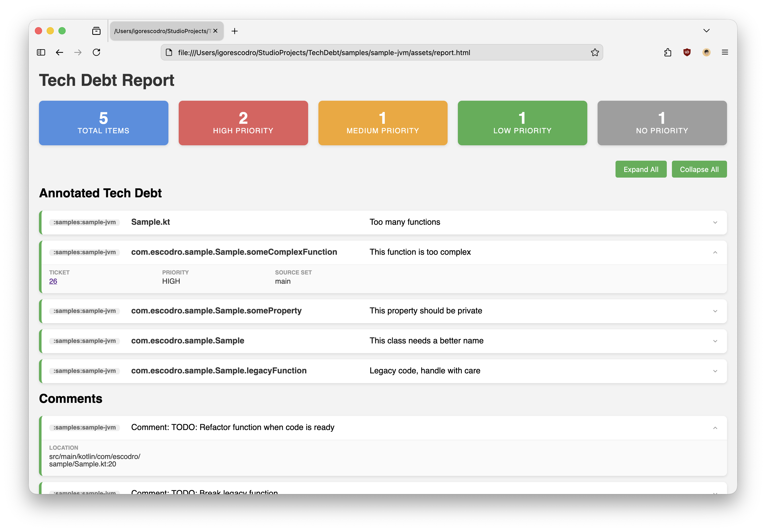Bookmark the page using the star icon
The height and width of the screenshot is (532, 766).
[594, 52]
